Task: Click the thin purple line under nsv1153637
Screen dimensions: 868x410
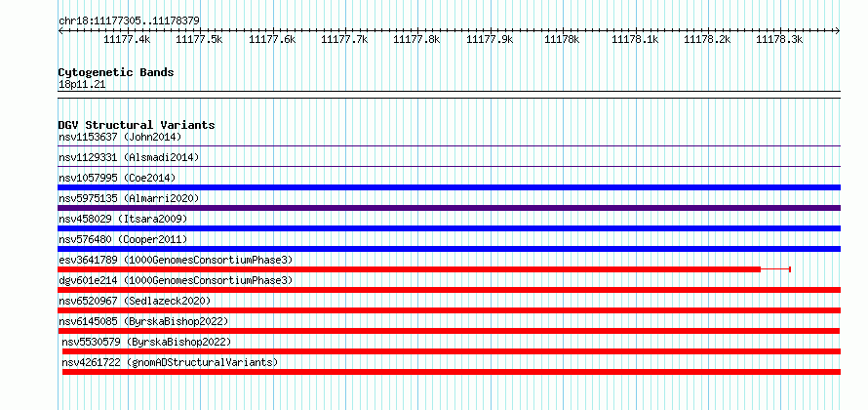Action: point(450,146)
